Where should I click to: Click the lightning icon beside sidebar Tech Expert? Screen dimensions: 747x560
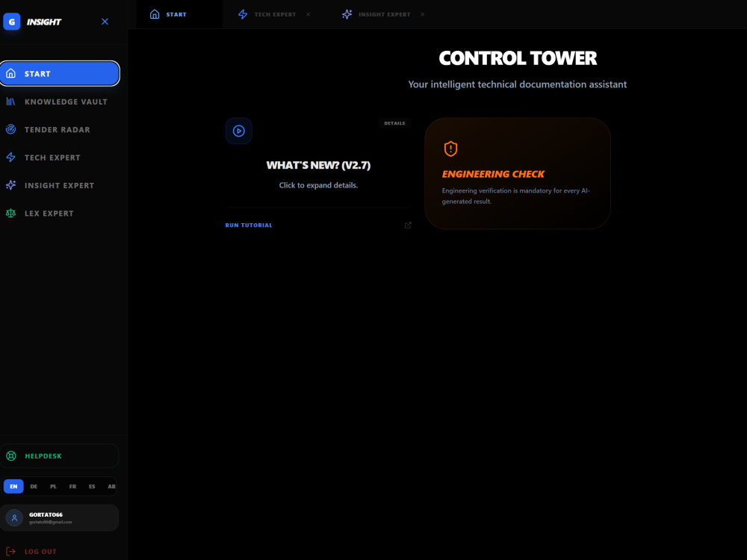[x=10, y=157]
